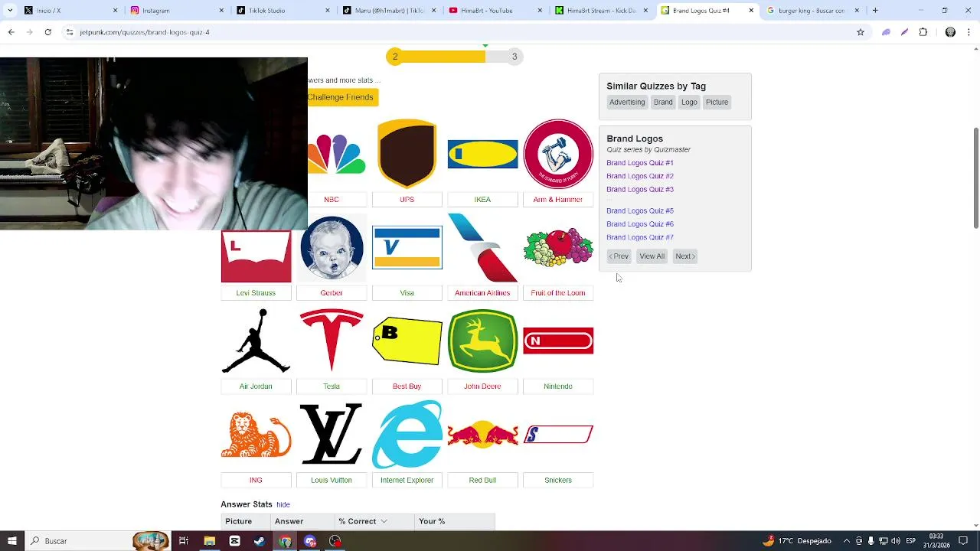
Task: Select the Advertising tag
Action: (627, 102)
